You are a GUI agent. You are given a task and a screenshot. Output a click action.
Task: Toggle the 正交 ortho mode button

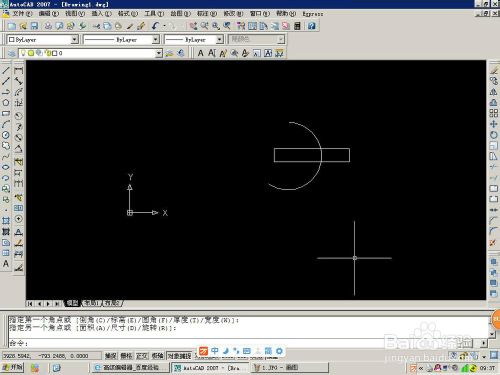(142, 356)
